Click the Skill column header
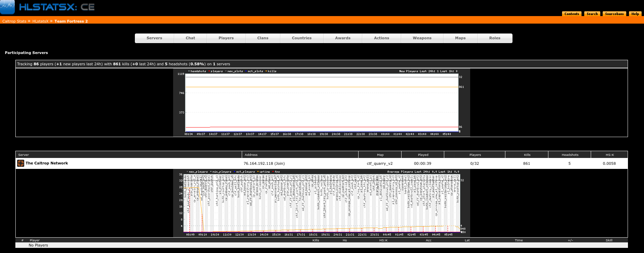 (609, 240)
